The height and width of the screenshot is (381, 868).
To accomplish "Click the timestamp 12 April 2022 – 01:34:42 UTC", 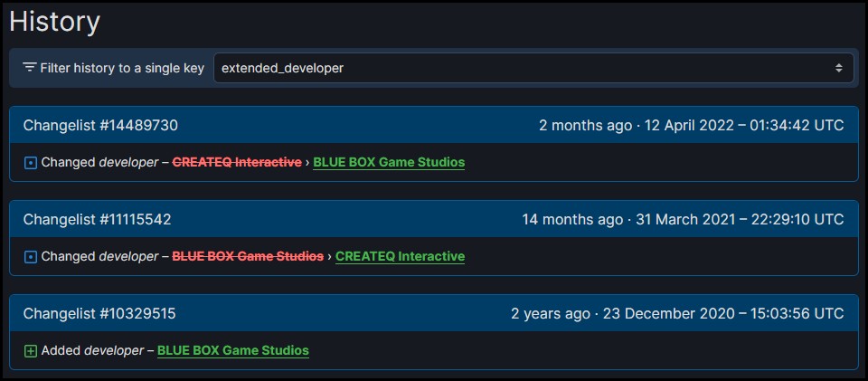I will point(744,126).
